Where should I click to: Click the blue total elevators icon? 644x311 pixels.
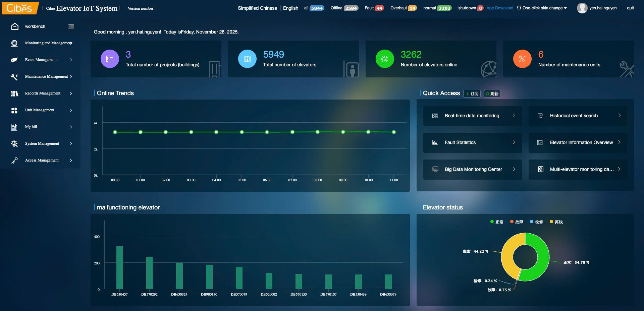click(x=247, y=59)
